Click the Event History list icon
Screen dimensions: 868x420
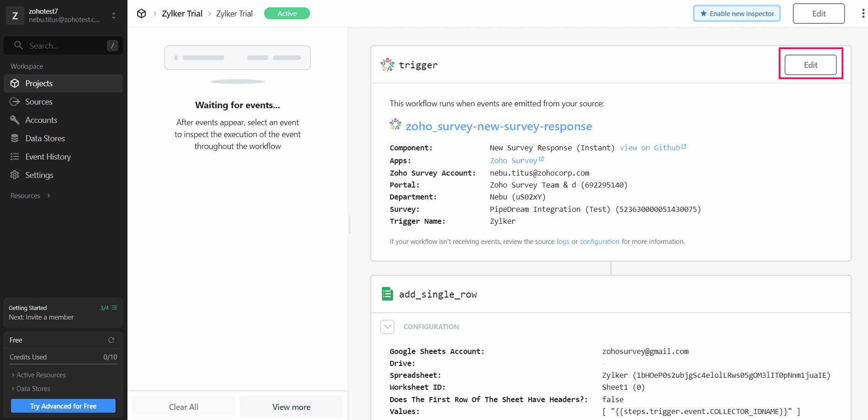(x=15, y=157)
